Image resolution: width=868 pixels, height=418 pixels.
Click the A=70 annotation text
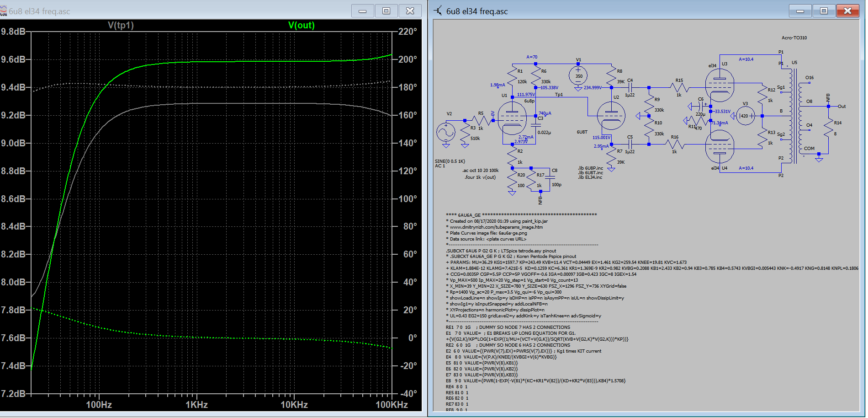(x=532, y=57)
